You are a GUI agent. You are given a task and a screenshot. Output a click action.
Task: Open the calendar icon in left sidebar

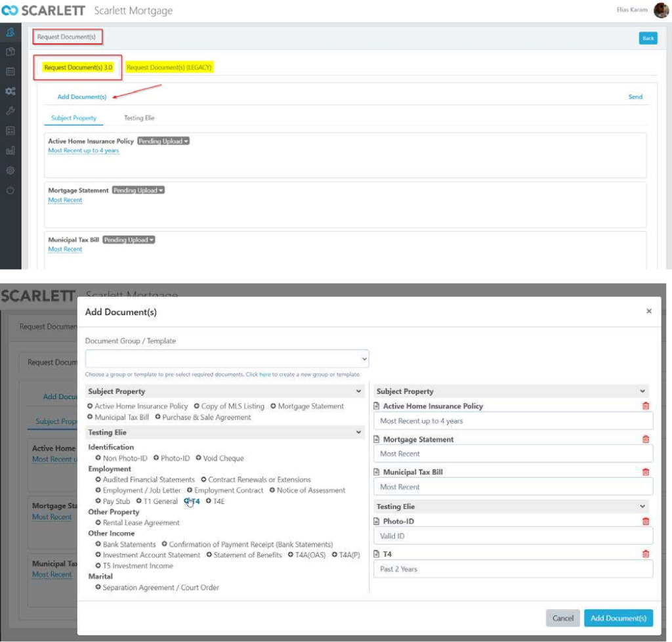[10, 72]
